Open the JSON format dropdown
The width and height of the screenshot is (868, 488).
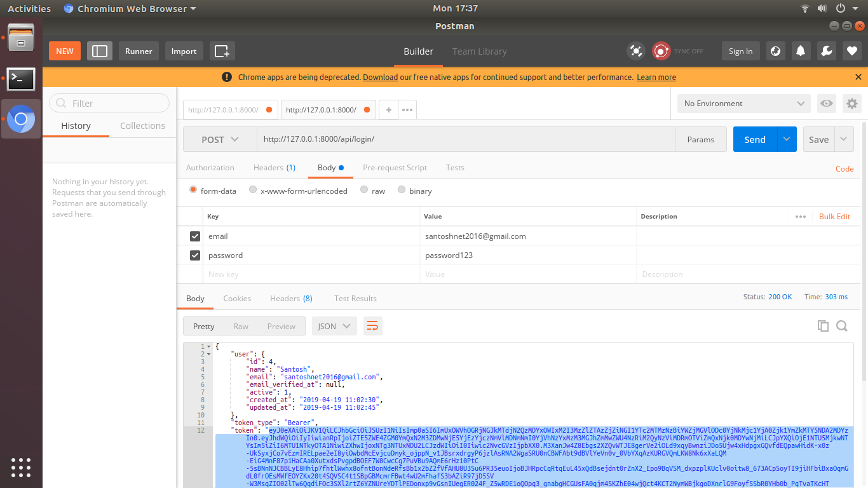(334, 326)
